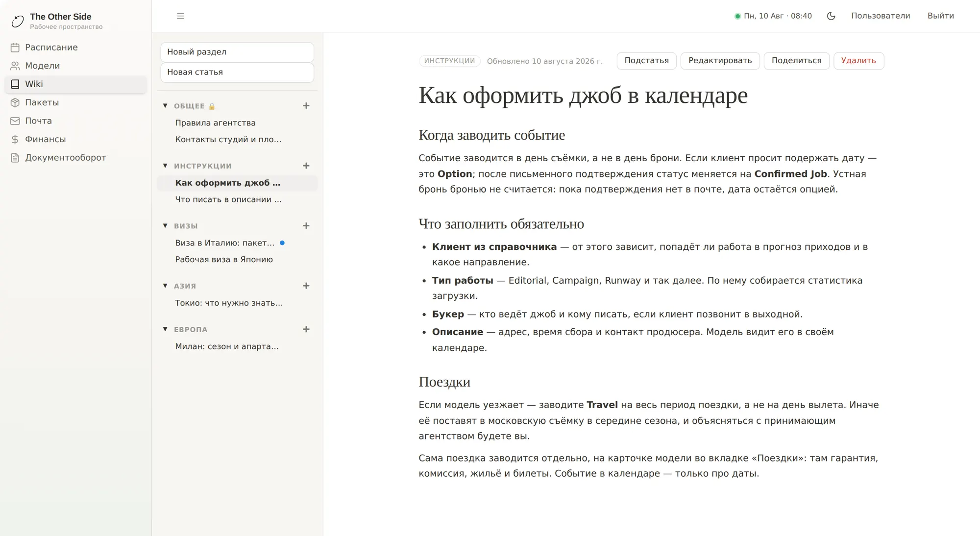Open Документооборот document icon in sidebar
The image size is (980, 536).
pos(15,158)
